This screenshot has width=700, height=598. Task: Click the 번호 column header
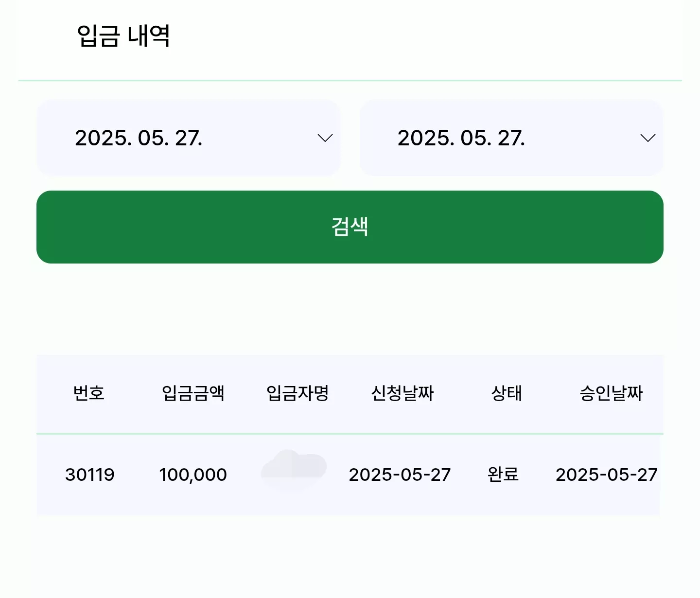pyautogui.click(x=89, y=393)
